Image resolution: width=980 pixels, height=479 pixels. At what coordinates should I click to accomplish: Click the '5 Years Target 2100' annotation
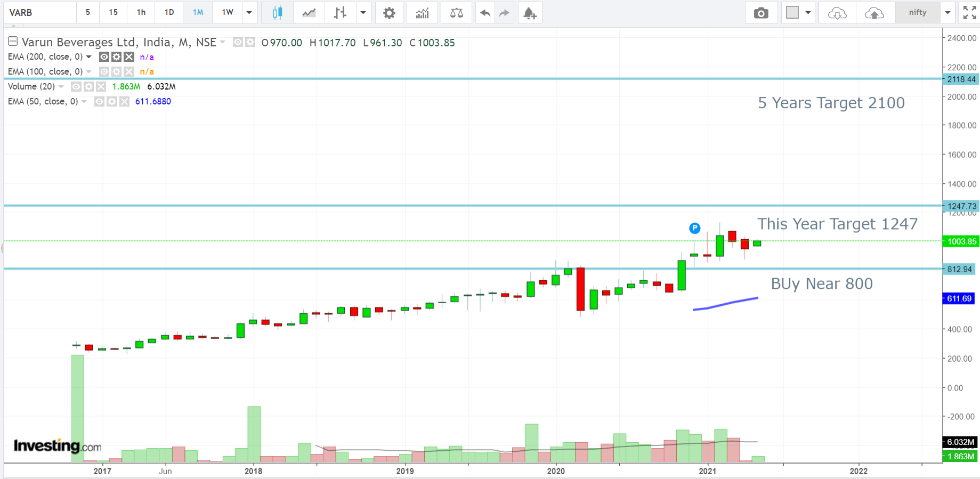tap(831, 103)
